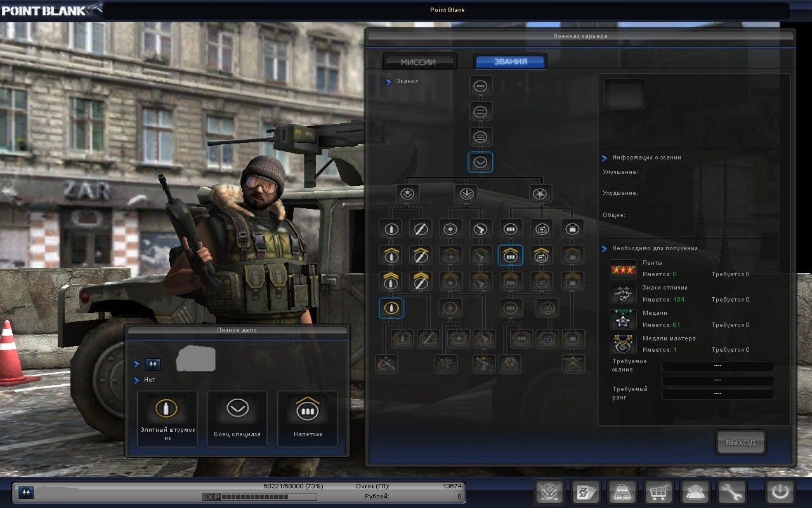Click the Информация о звании arrow
This screenshot has width=812, height=508.
click(605, 158)
